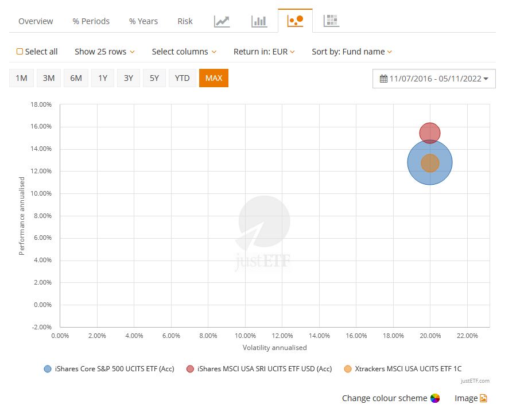Click the colour wheel scheme icon
This screenshot has height=420, width=524.
coord(435,398)
